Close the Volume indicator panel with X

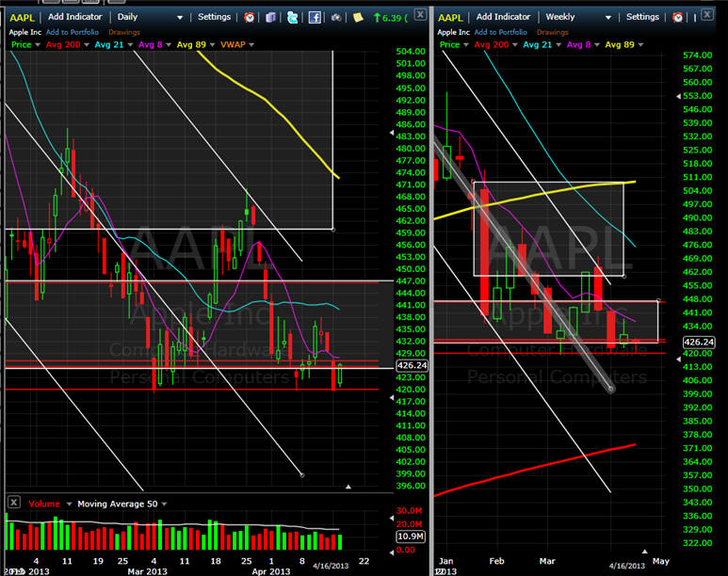click(14, 503)
